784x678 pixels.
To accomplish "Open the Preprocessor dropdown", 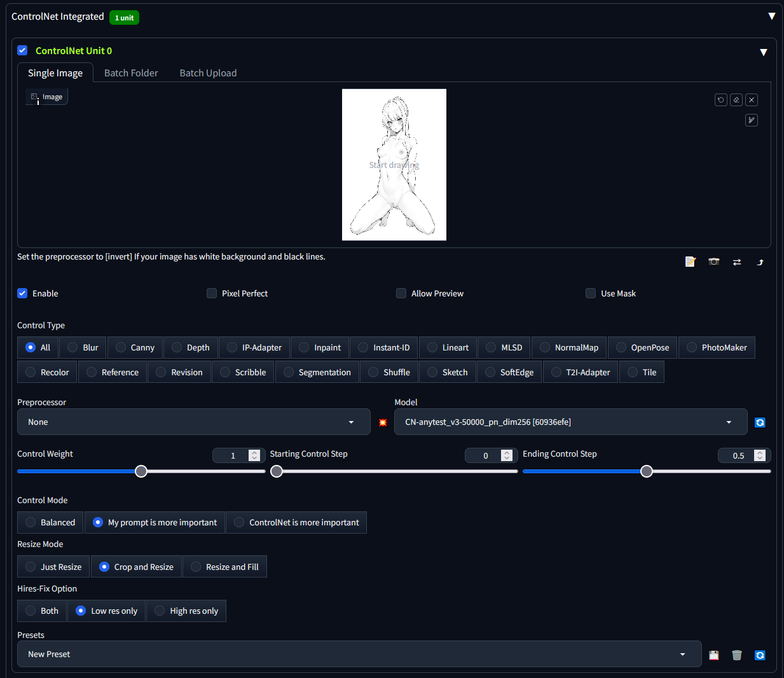I will point(194,422).
